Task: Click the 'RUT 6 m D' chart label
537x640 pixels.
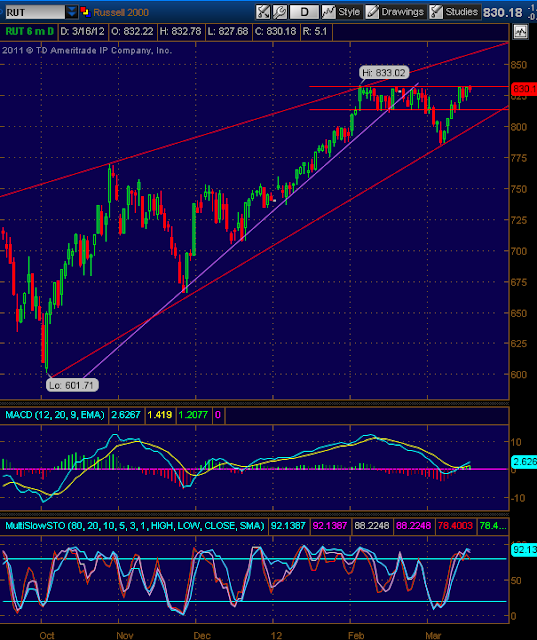Action: click(29, 31)
